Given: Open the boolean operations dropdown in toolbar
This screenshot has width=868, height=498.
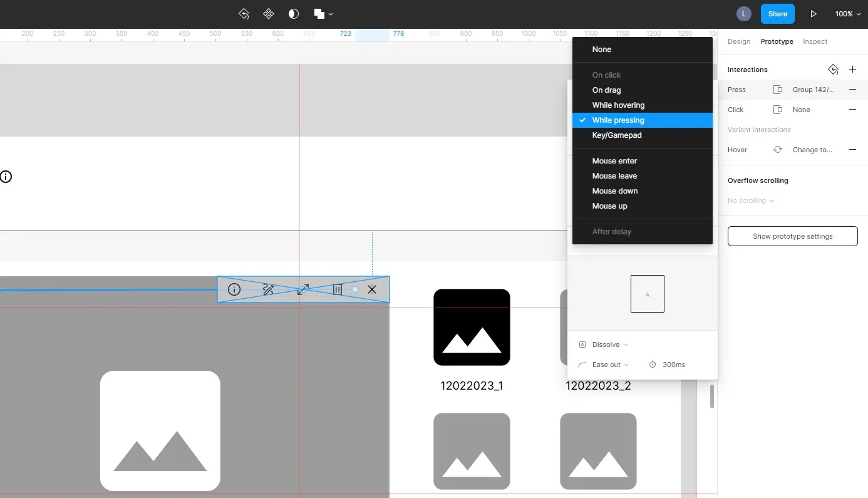Looking at the screenshot, I should (323, 14).
